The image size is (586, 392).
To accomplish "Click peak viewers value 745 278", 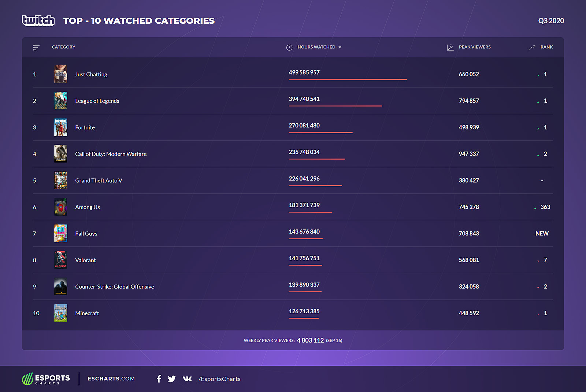I will 469,207.
